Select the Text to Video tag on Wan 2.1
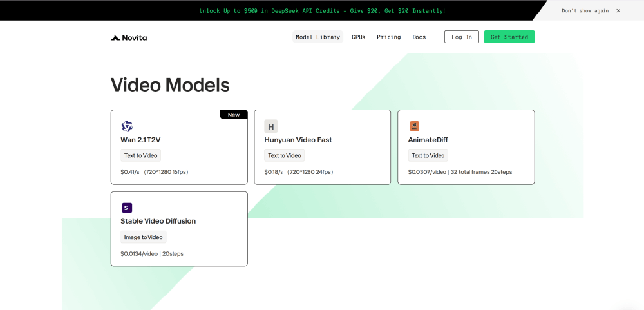Image resolution: width=644 pixels, height=310 pixels. coord(140,155)
